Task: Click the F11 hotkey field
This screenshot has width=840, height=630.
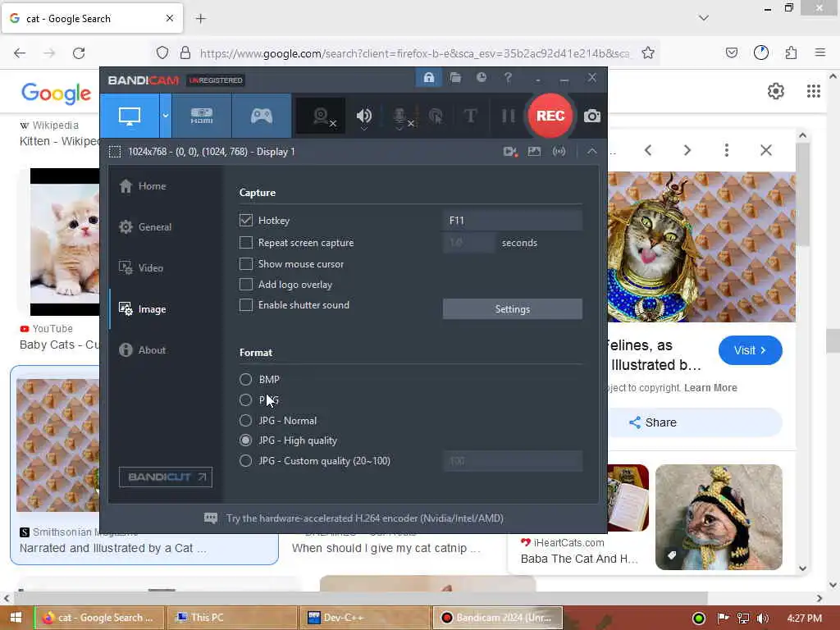Action: pos(512,220)
